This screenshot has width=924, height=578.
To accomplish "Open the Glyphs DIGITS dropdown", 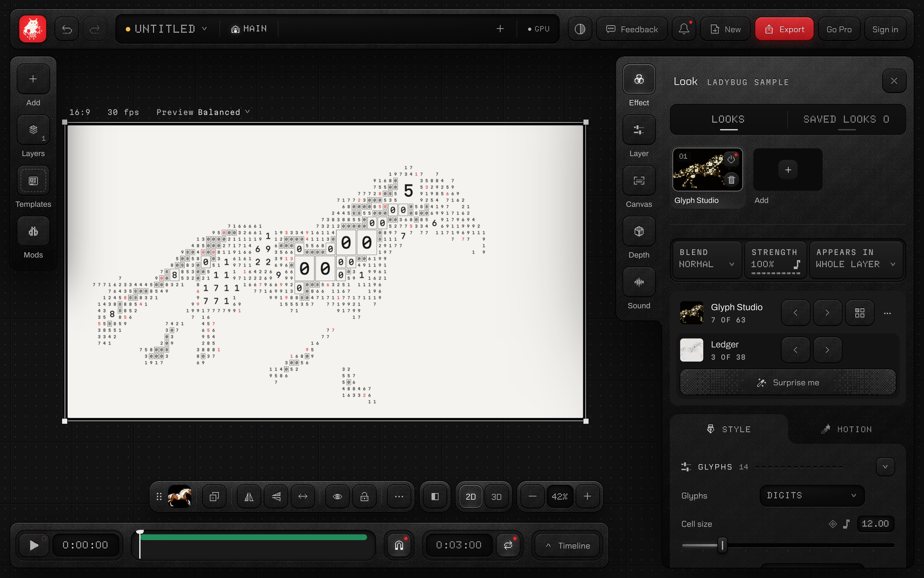I will 812,495.
